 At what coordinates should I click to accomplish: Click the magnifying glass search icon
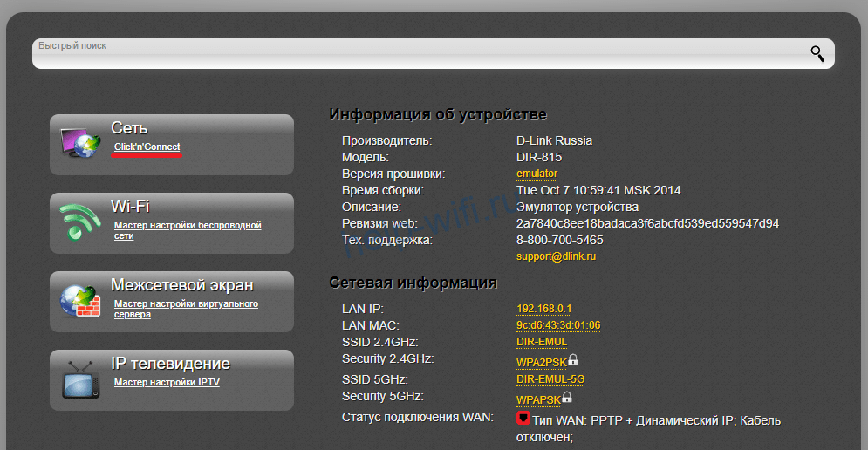(x=817, y=53)
